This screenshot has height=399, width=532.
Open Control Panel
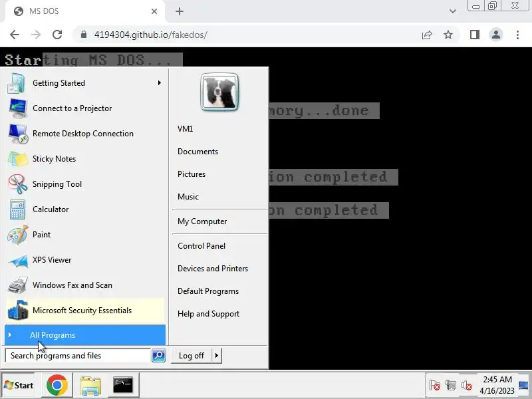pyautogui.click(x=201, y=246)
